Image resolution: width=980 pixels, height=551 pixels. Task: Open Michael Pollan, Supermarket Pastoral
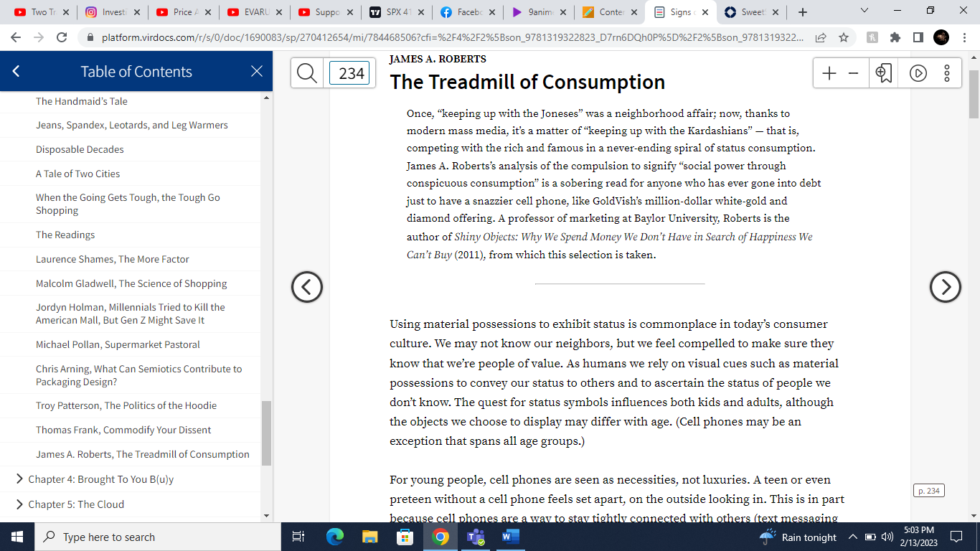(x=118, y=344)
